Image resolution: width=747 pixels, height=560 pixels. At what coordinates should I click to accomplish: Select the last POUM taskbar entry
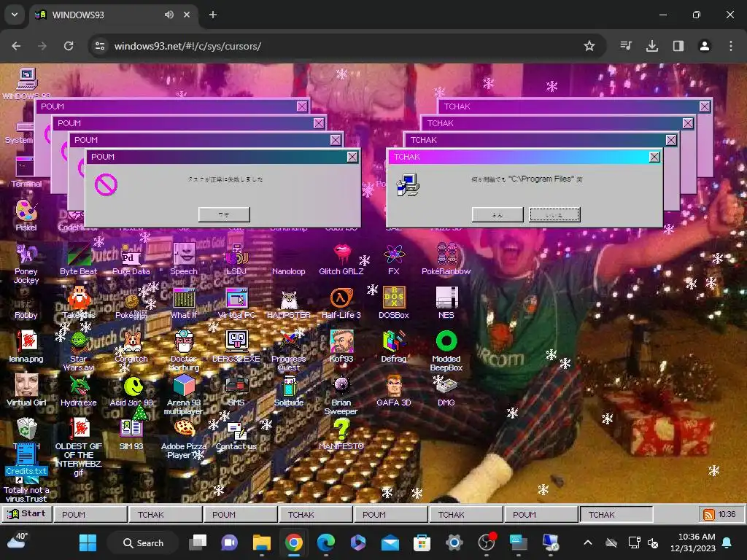tap(541, 514)
